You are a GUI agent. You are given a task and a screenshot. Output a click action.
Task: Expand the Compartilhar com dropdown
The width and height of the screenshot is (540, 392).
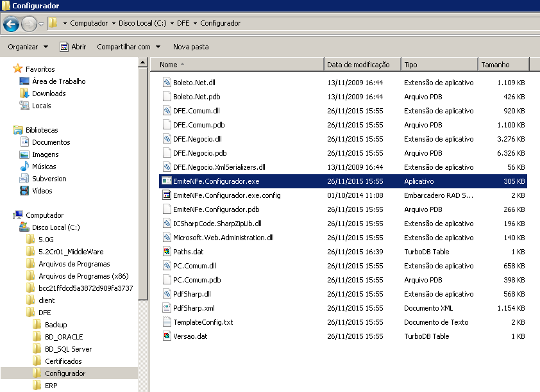128,47
